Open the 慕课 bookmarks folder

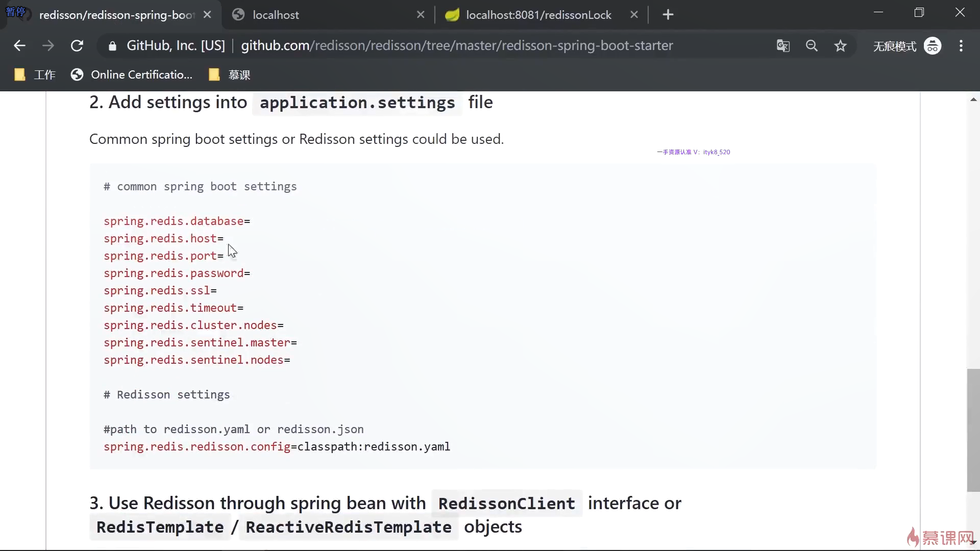click(x=230, y=75)
